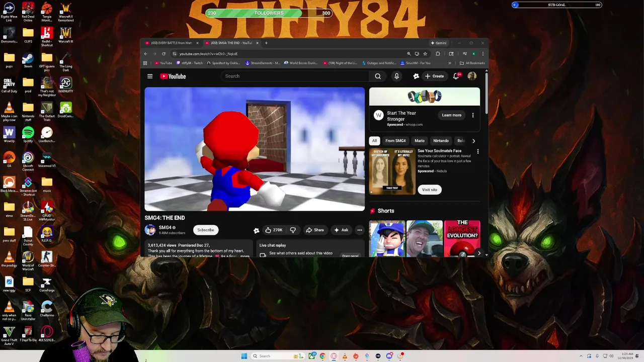Select the 'Mario' filter chip
Viewport: 644px width, 362px height.
click(420, 141)
